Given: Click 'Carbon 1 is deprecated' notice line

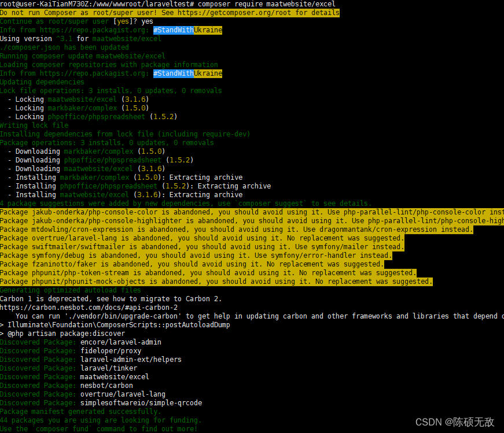Looking at the screenshot, I should [x=111, y=299].
